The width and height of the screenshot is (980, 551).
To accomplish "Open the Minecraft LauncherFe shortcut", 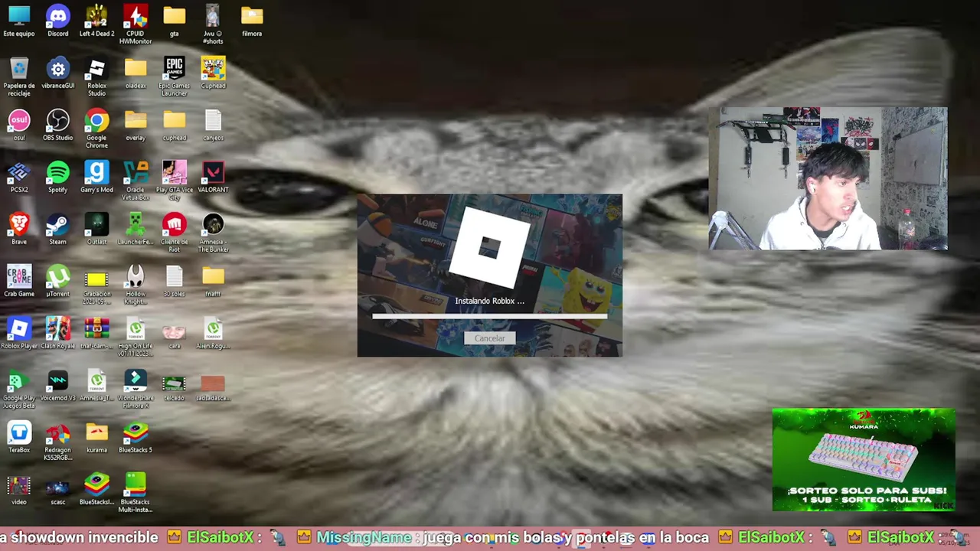I will pos(136,230).
